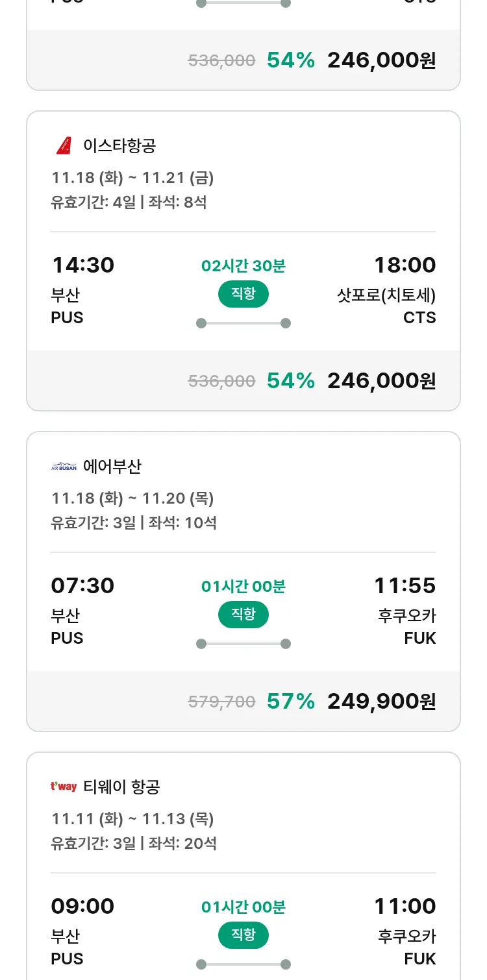Click the crossed-out 579,700 original price
Viewport: 487px width, 980px height.
coord(221,702)
